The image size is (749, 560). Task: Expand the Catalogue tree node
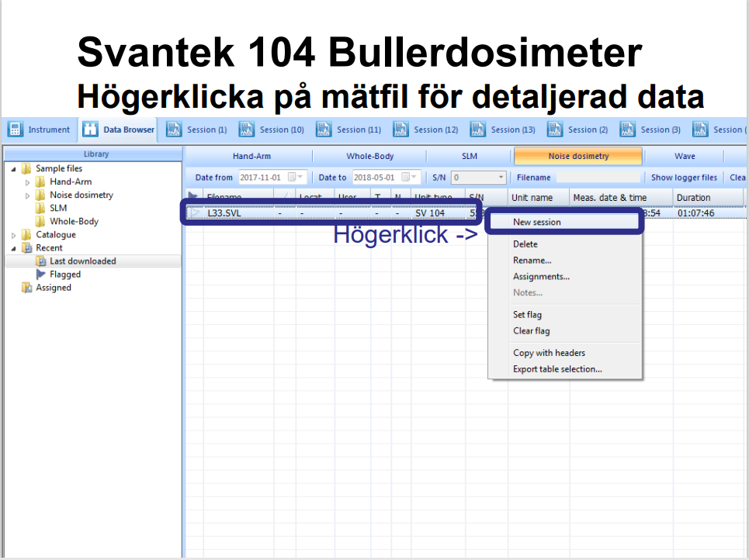click(14, 235)
